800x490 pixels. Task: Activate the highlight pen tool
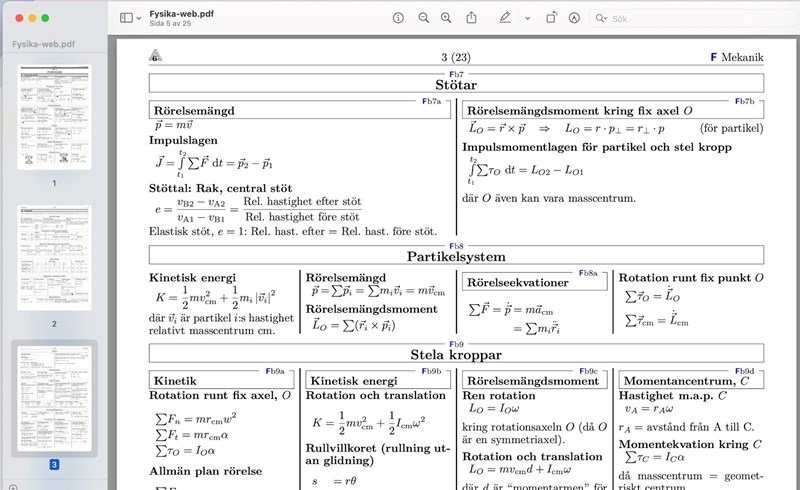point(505,18)
